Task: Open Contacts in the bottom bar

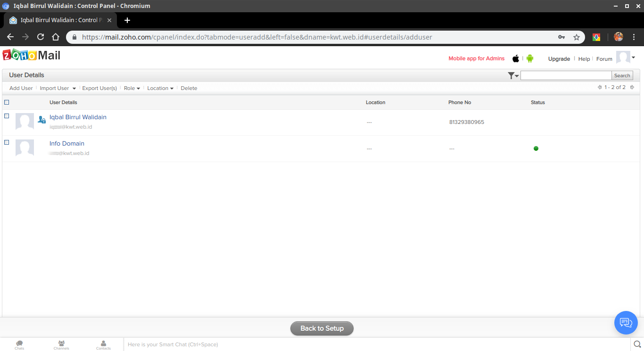Action: [103, 344]
